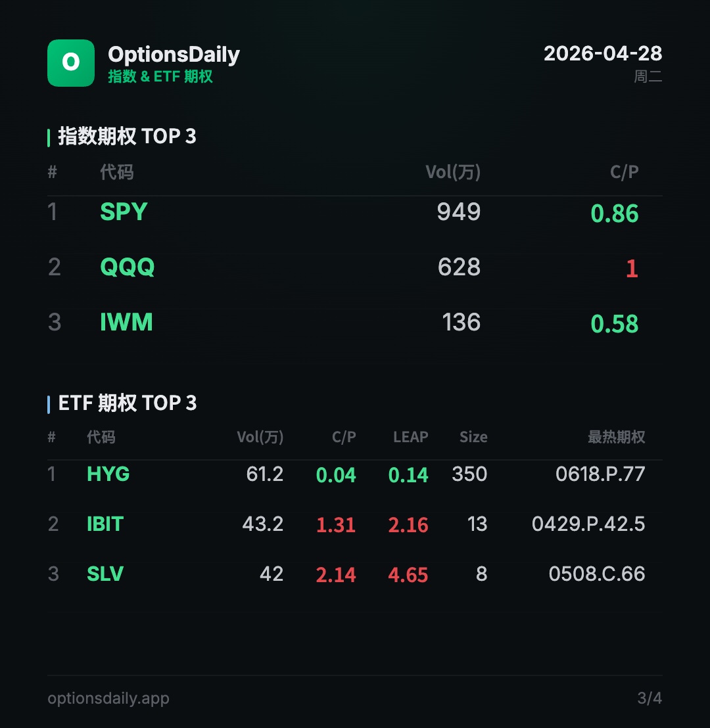Image resolution: width=710 pixels, height=728 pixels.
Task: Click the 最热期权 column header
Action: 616,438
